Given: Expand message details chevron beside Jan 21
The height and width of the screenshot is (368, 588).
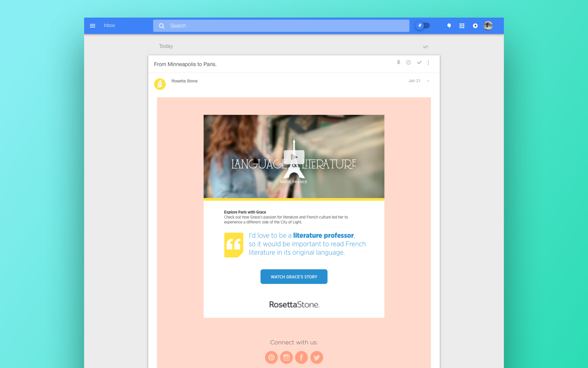Looking at the screenshot, I should click(x=428, y=81).
